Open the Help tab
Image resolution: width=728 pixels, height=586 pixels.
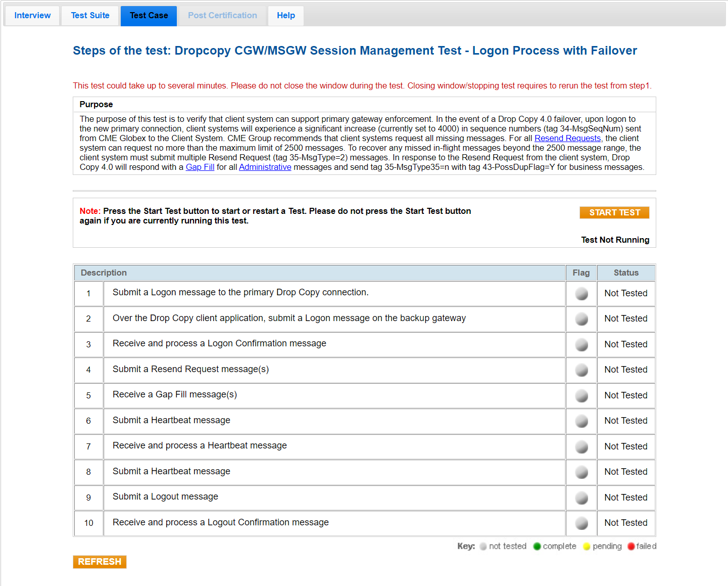[285, 16]
